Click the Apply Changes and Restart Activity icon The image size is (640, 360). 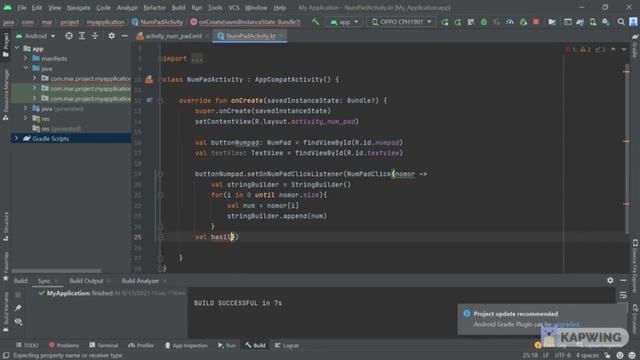tap(458, 22)
